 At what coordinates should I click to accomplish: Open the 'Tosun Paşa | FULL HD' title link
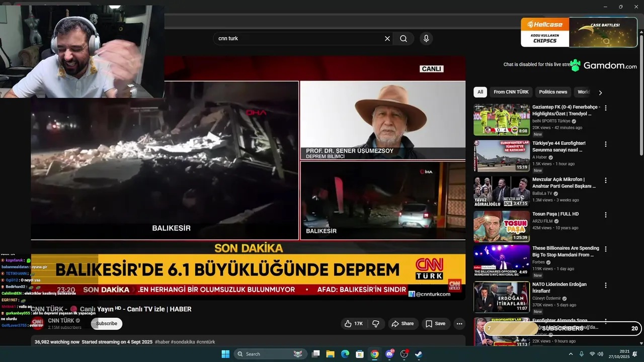pyautogui.click(x=555, y=214)
